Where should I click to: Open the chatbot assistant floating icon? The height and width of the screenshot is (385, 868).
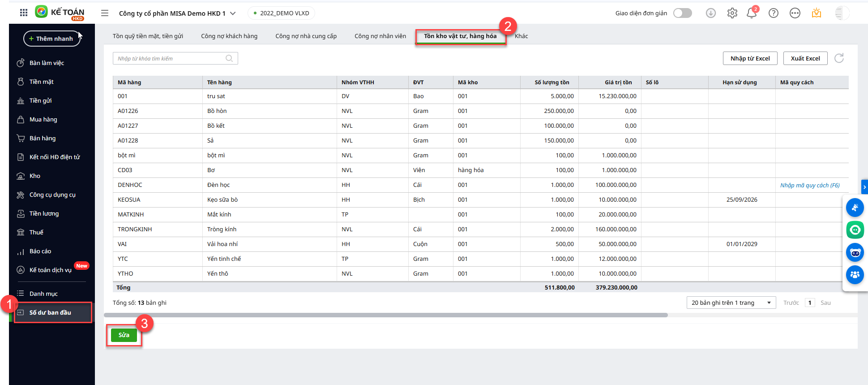click(855, 253)
